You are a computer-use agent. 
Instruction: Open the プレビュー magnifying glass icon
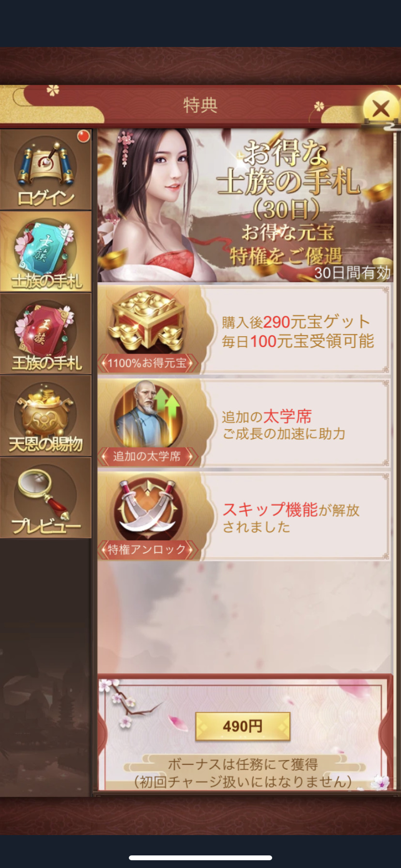(x=46, y=497)
